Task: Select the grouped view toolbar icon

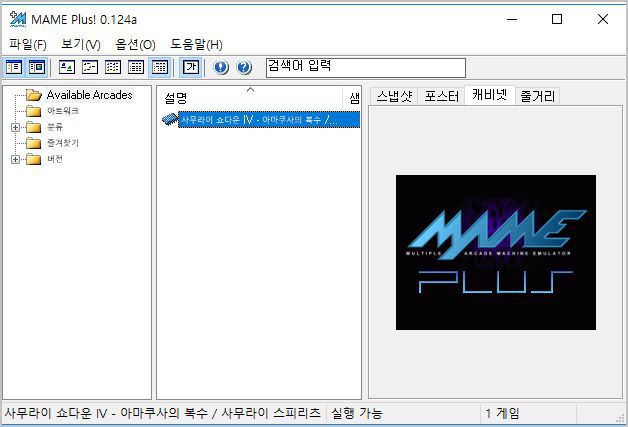Action: click(x=159, y=67)
